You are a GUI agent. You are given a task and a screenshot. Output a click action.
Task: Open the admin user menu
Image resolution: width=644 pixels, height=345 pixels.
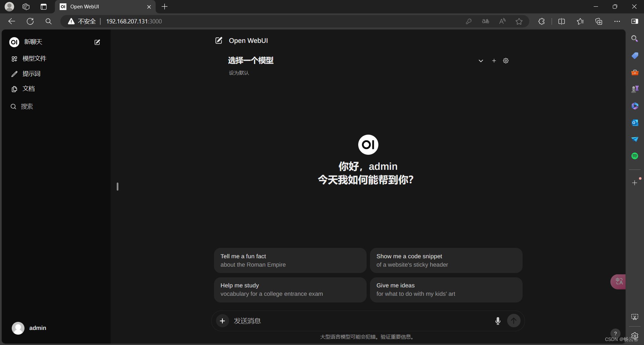pos(29,328)
